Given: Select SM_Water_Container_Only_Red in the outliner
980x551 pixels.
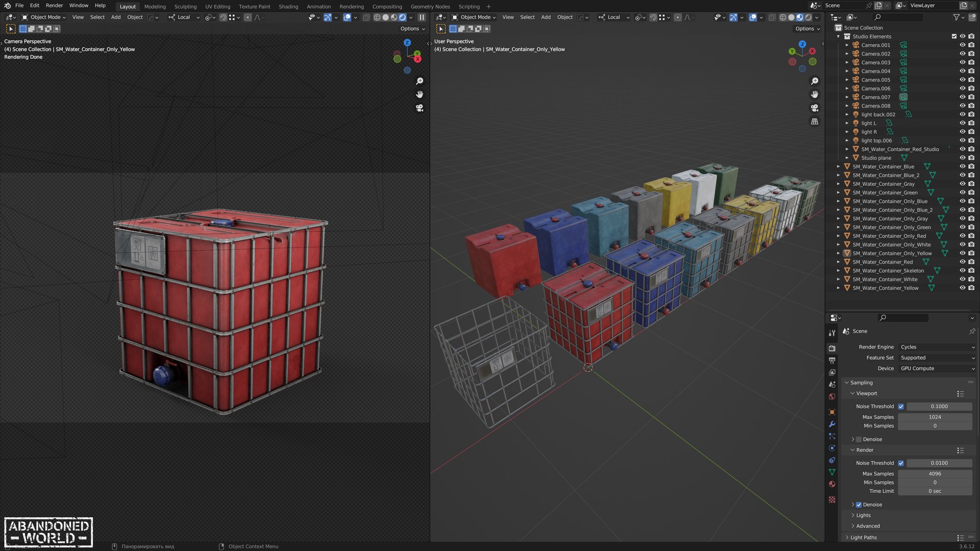Looking at the screenshot, I should [x=889, y=236].
